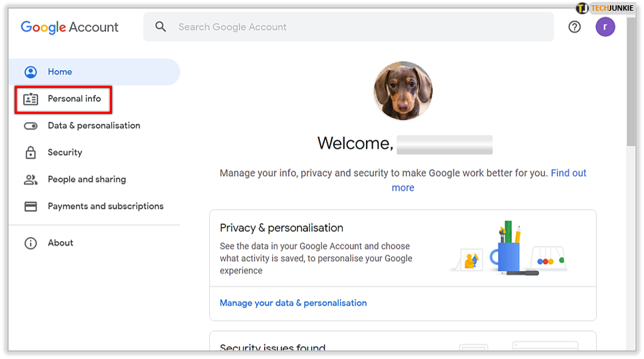
Task: Open the help question mark icon
Action: (x=574, y=27)
